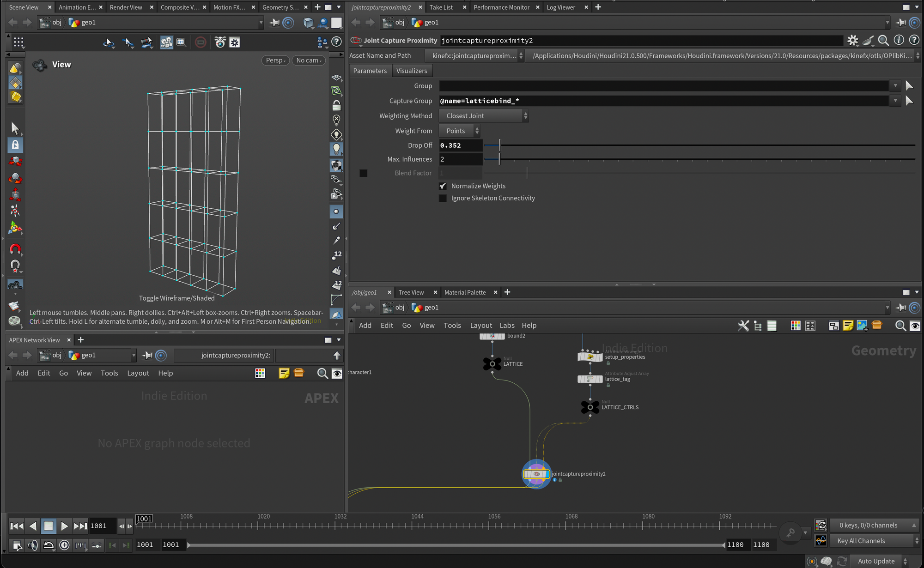Toggle the Normalize Weights checkbox
The width and height of the screenshot is (924, 568).
coord(443,186)
